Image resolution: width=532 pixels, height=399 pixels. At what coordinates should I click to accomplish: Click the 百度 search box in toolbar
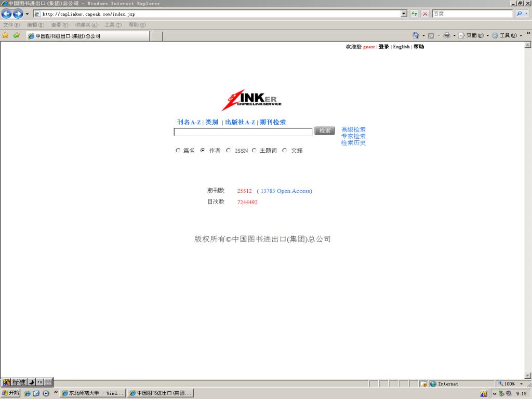click(472, 14)
